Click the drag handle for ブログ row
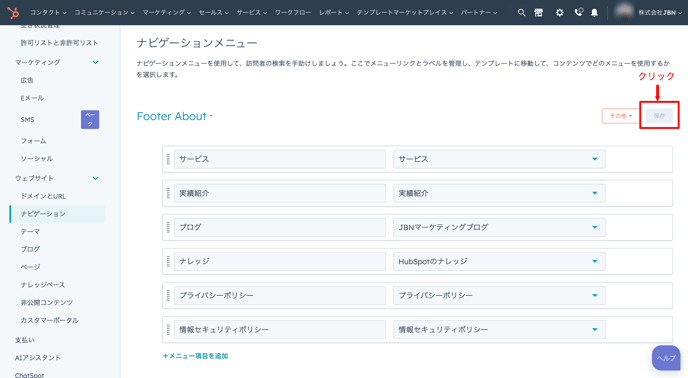 [x=168, y=227]
